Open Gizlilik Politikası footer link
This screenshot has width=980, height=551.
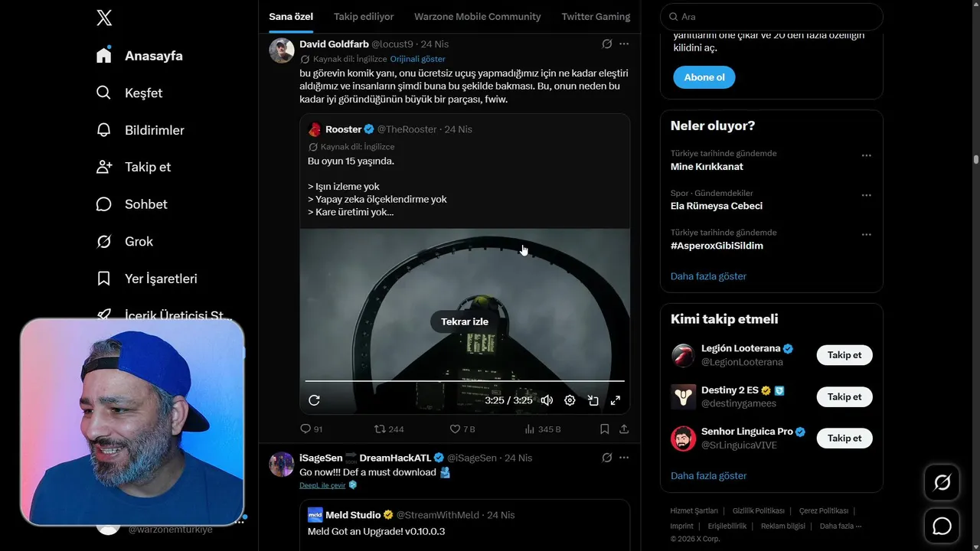[758, 511]
